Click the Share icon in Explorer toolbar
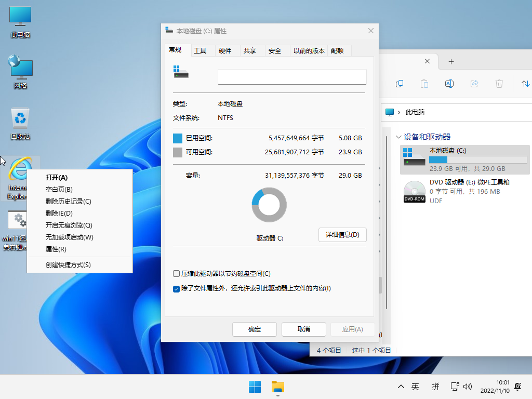Screen dimensions: 532x399 click(x=474, y=84)
